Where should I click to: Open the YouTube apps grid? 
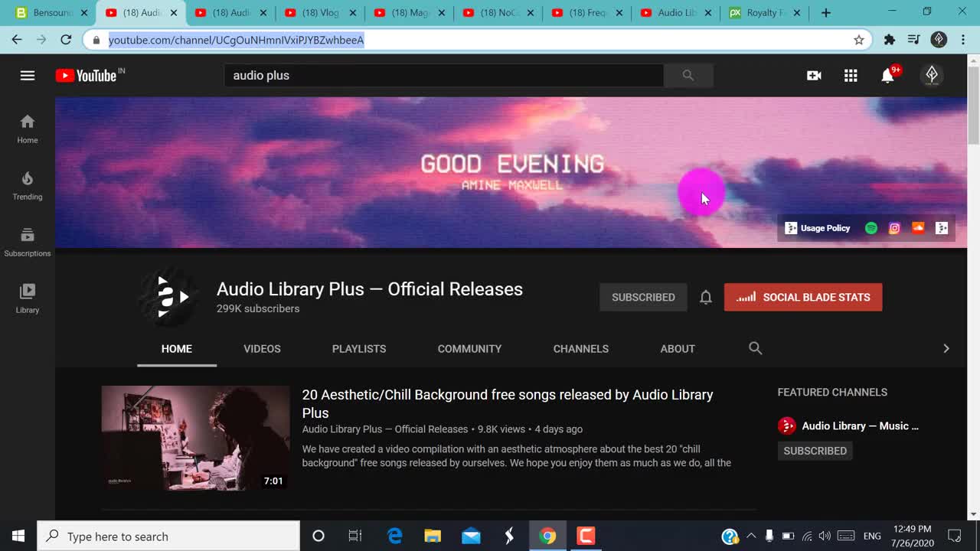851,75
